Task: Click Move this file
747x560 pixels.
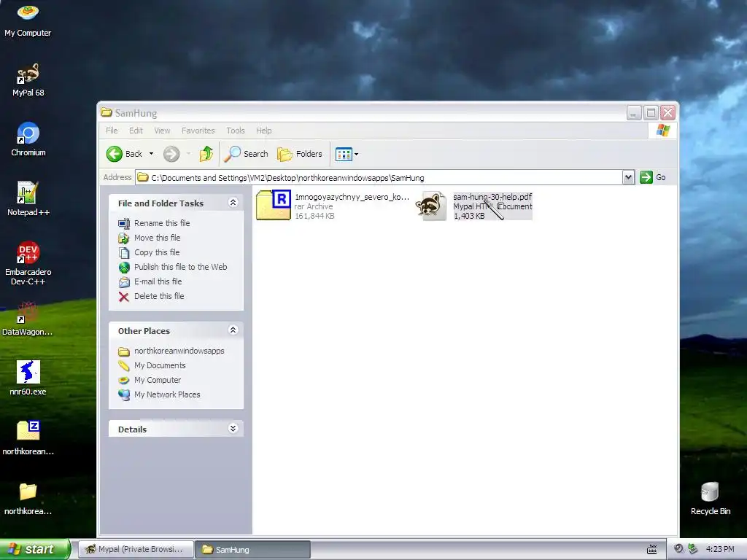Action: 158,238
